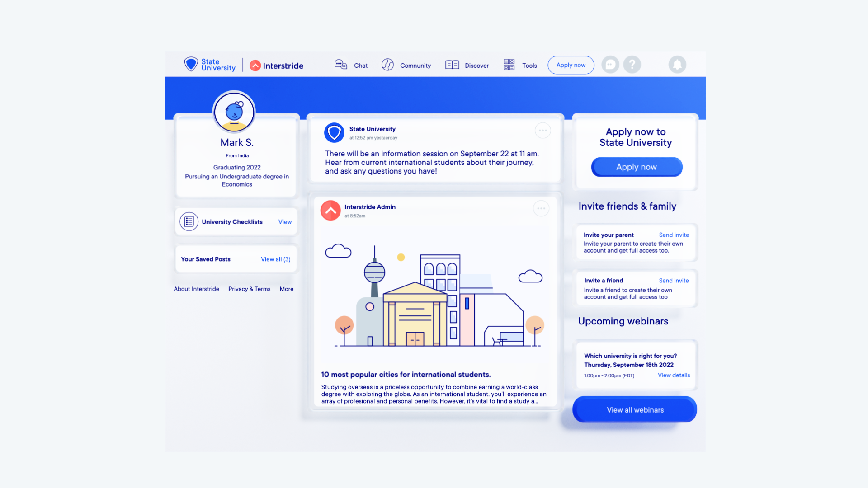Viewport: 868px width, 488px height.
Task: Open About Interstride footer link
Action: pos(196,289)
